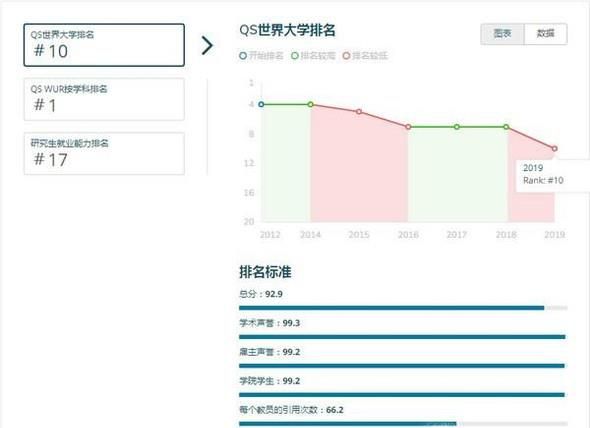590x428 pixels.
Task: Click the 学术声誉 99.3 progress bar
Action: (403, 337)
